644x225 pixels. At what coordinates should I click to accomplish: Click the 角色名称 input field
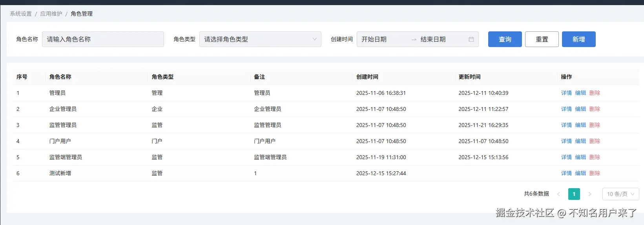tap(103, 39)
